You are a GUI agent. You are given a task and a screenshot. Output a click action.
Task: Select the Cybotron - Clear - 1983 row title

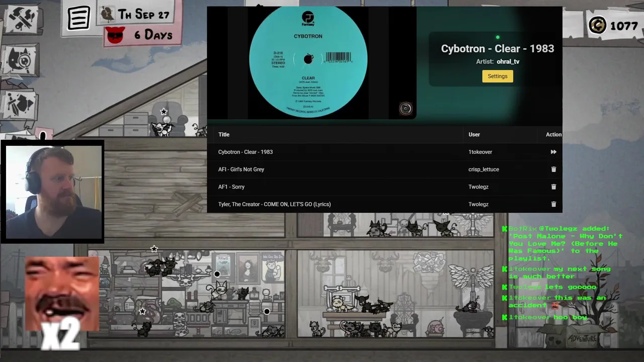coord(246,152)
